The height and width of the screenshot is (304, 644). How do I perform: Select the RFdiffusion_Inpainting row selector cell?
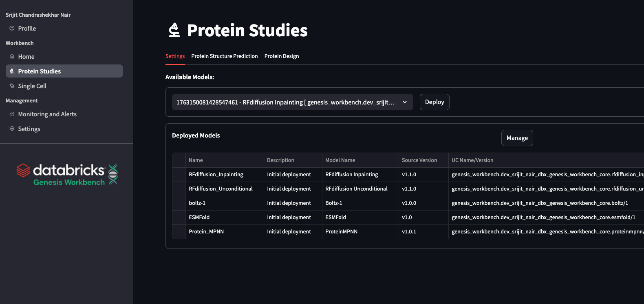tap(179, 175)
